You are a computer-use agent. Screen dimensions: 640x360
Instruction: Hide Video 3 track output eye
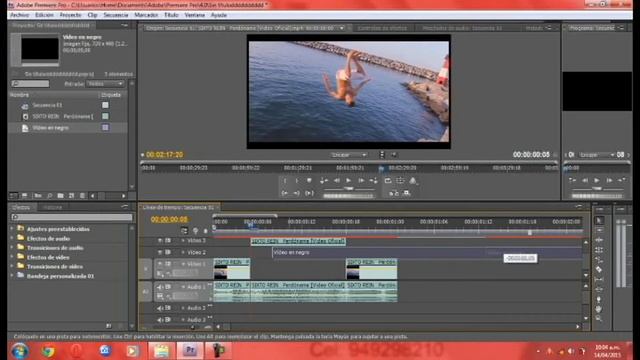pos(160,241)
